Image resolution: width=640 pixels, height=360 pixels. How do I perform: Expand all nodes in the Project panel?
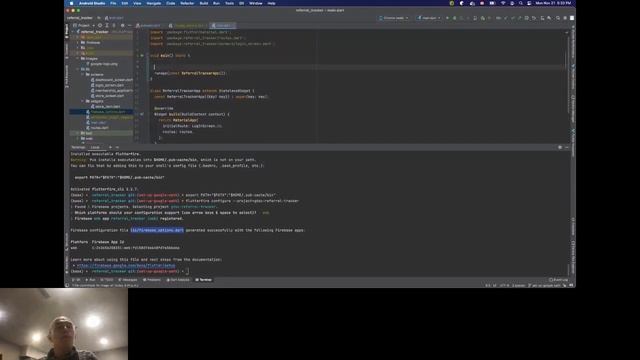click(107, 25)
